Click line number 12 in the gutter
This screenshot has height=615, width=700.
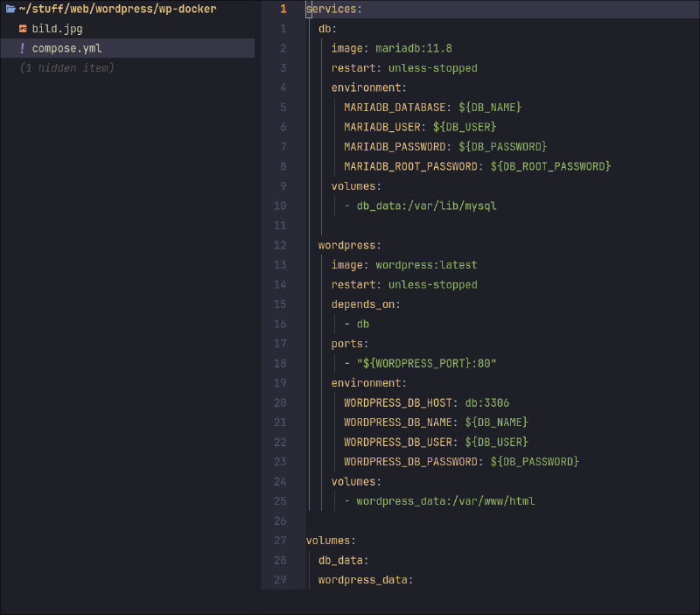pos(280,245)
